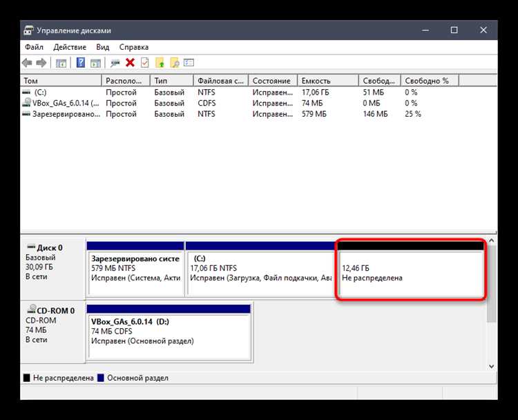This screenshot has height=420, width=518.
Task: Sort by the Файловая с... column header
Action: [221, 81]
